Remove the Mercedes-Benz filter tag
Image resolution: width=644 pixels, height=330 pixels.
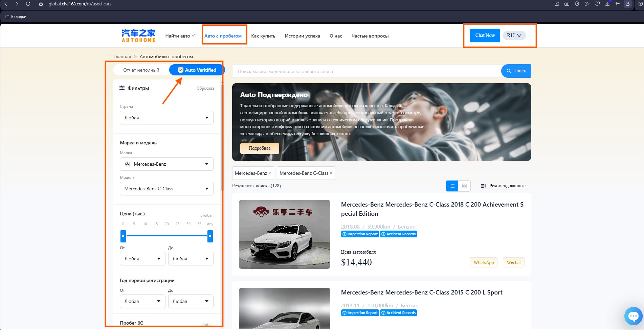click(x=270, y=173)
